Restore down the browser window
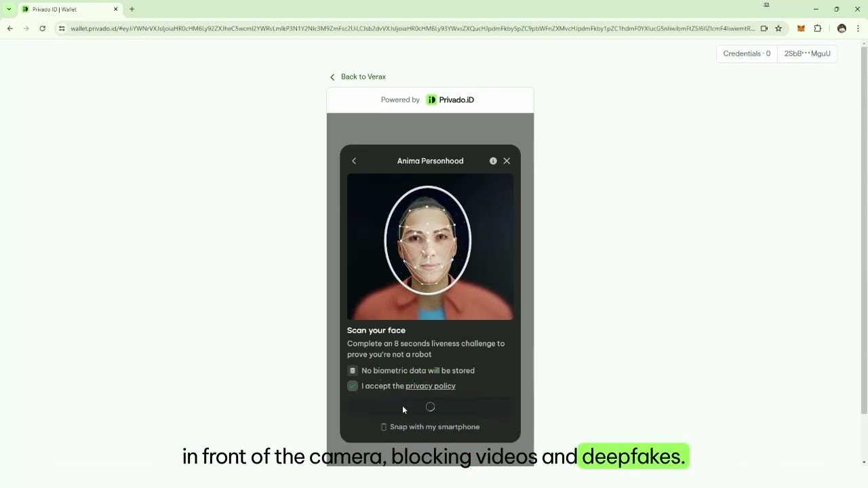 837,9
